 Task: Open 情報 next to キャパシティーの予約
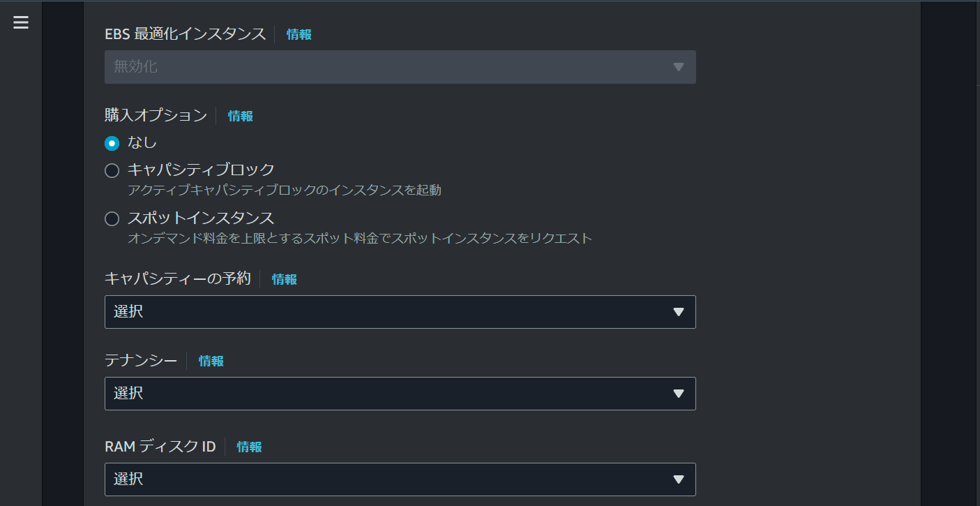pos(284,279)
